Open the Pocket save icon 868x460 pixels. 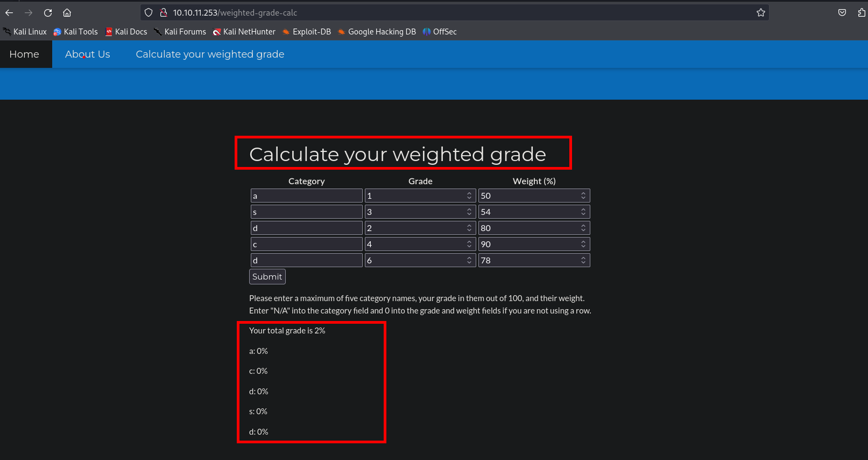(x=842, y=12)
